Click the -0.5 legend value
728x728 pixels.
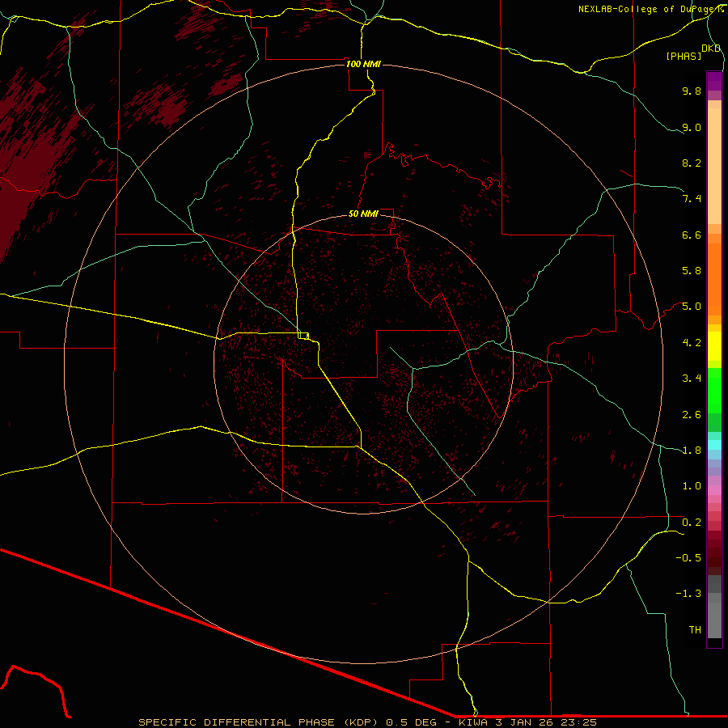coord(688,558)
